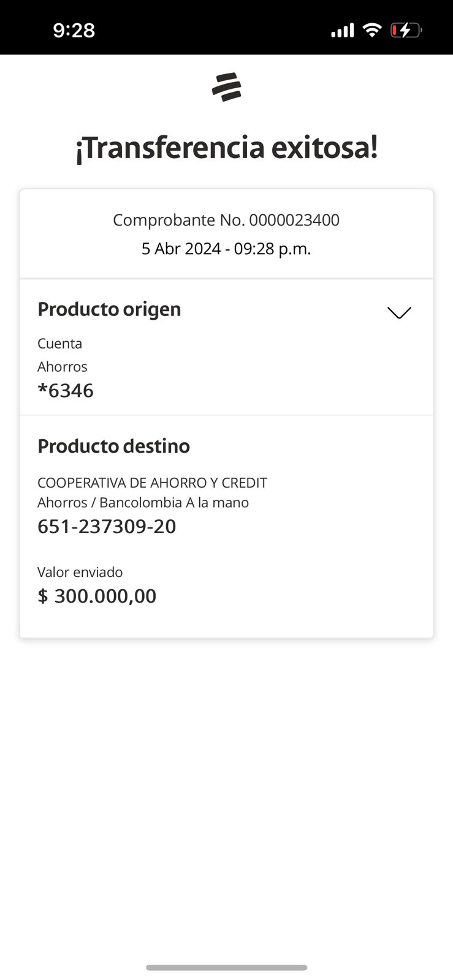The width and height of the screenshot is (453, 980).
Task: Tap the cellular signal bars icon
Action: point(342,30)
